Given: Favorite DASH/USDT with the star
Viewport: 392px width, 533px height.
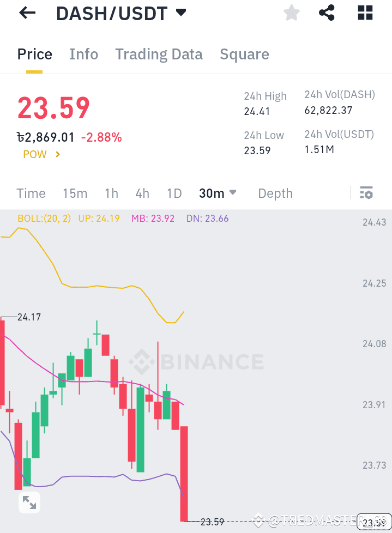Looking at the screenshot, I should pyautogui.click(x=291, y=13).
